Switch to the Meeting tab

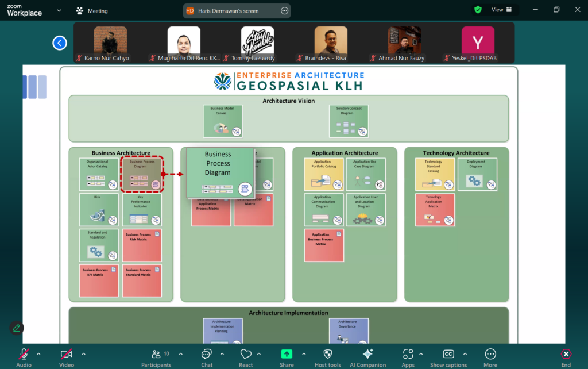tap(92, 11)
